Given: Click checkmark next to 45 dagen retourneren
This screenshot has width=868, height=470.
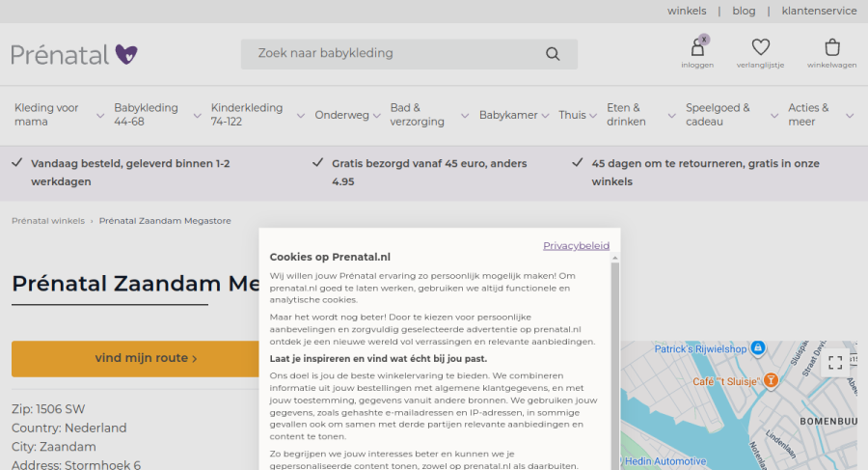Looking at the screenshot, I should tap(578, 162).
